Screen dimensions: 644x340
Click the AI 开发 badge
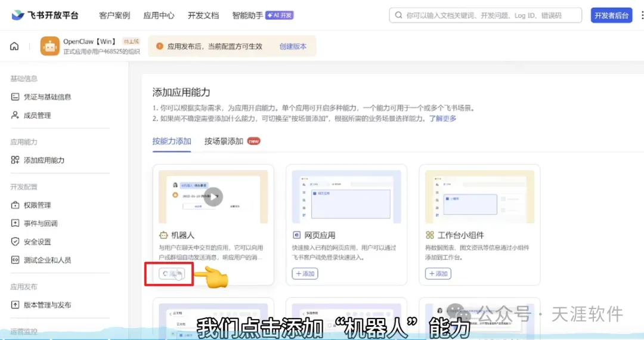(280, 15)
